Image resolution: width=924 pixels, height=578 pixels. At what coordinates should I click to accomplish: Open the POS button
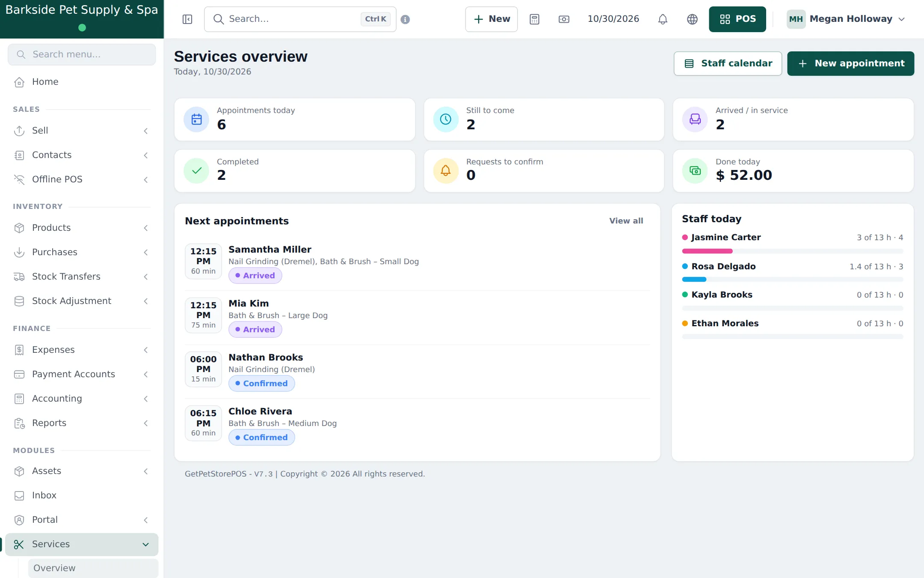point(737,19)
